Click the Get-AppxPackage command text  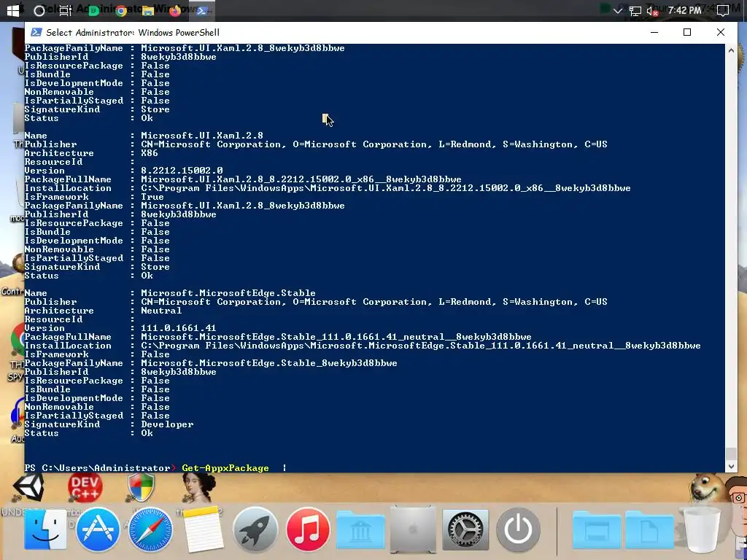pyautogui.click(x=225, y=468)
